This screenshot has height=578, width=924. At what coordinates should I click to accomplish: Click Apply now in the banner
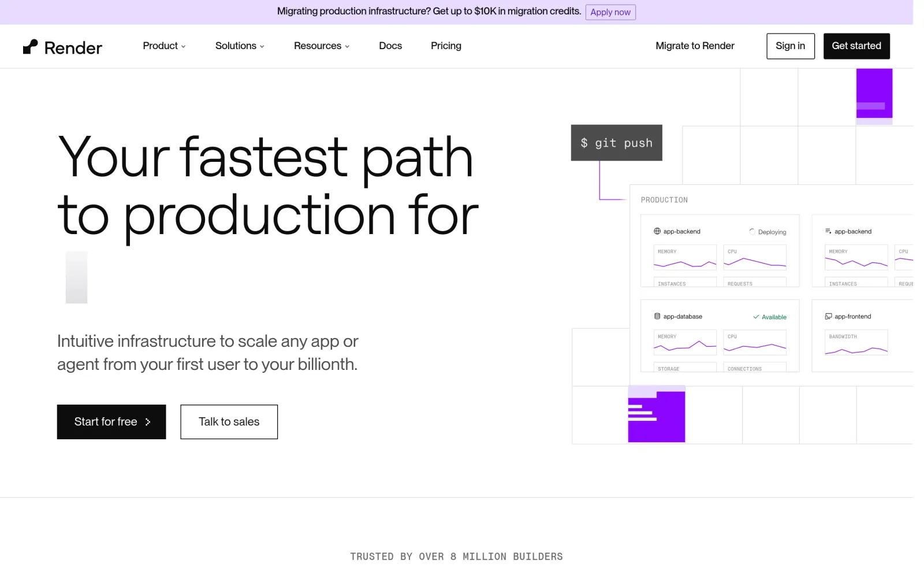pos(610,12)
